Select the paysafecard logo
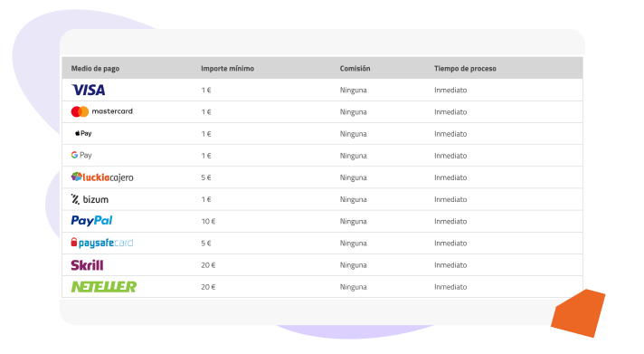 click(x=102, y=243)
